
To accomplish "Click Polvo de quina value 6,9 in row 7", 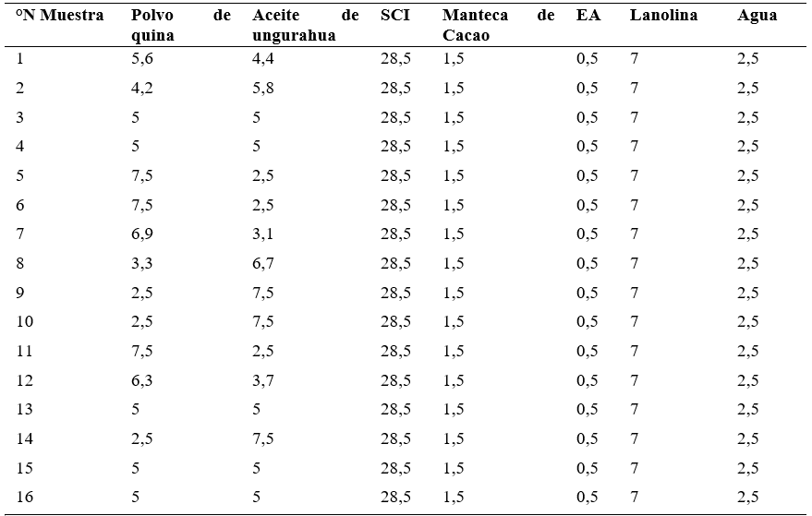I will click(142, 234).
